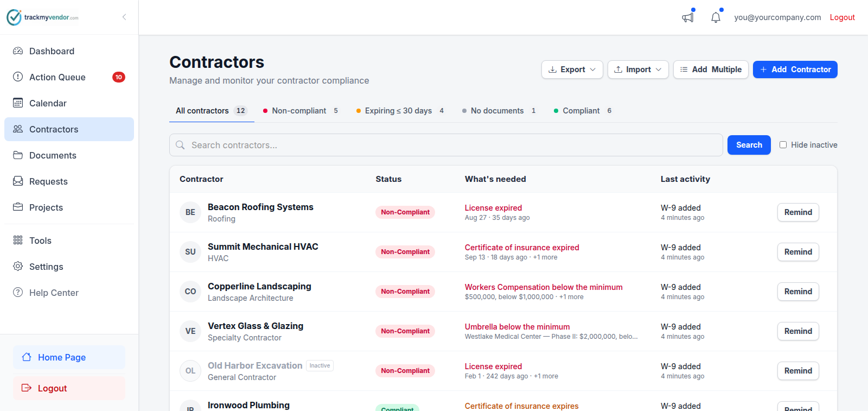Click the Help Center question icon
Screen dimensions: 868x411
point(18,293)
